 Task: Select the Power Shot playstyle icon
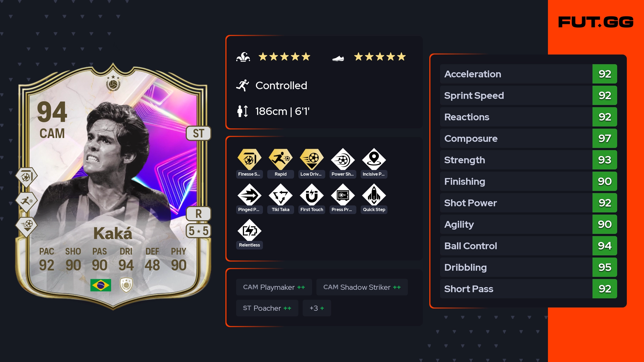[343, 159]
